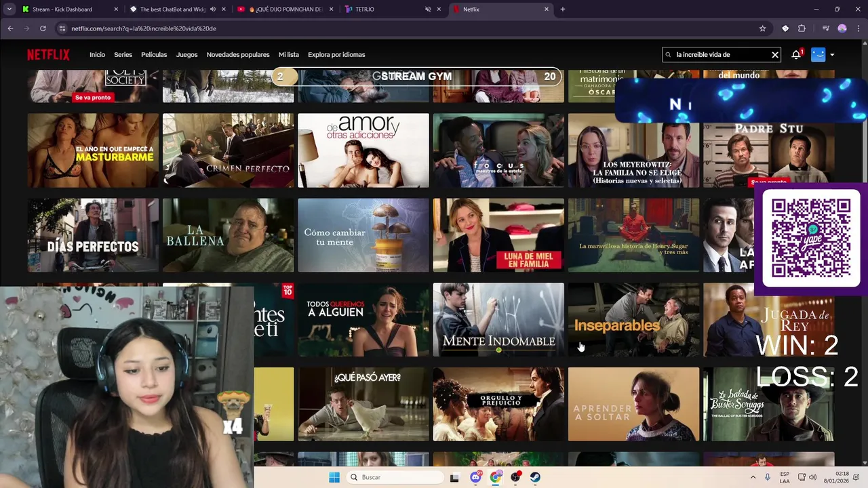Image resolution: width=868 pixels, height=488 pixels.
Task: Toggle muted audio icon on TETR.IO tab
Action: pyautogui.click(x=428, y=9)
